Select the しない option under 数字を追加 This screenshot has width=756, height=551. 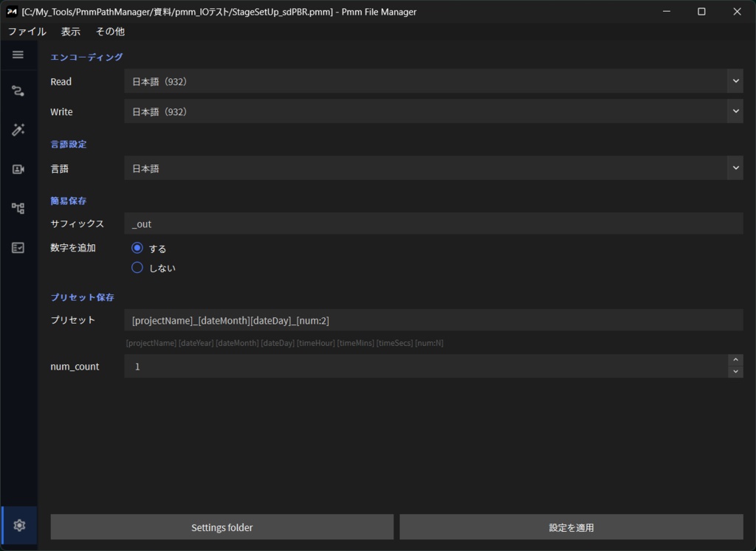point(137,268)
